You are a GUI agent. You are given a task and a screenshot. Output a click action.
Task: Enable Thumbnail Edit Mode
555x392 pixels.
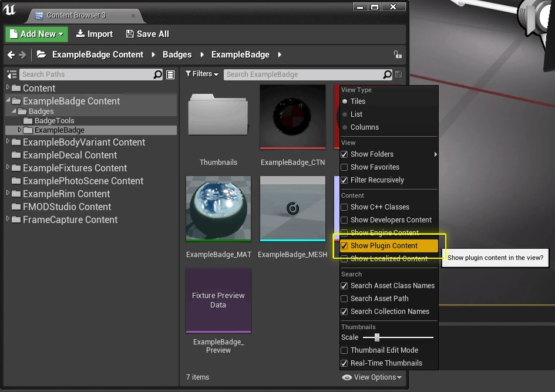344,350
